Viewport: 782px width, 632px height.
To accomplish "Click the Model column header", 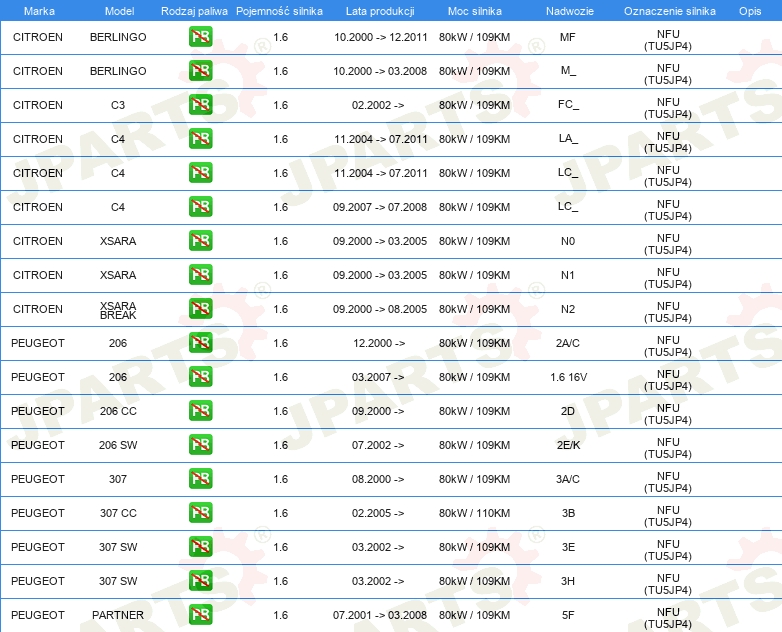I will tap(119, 11).
